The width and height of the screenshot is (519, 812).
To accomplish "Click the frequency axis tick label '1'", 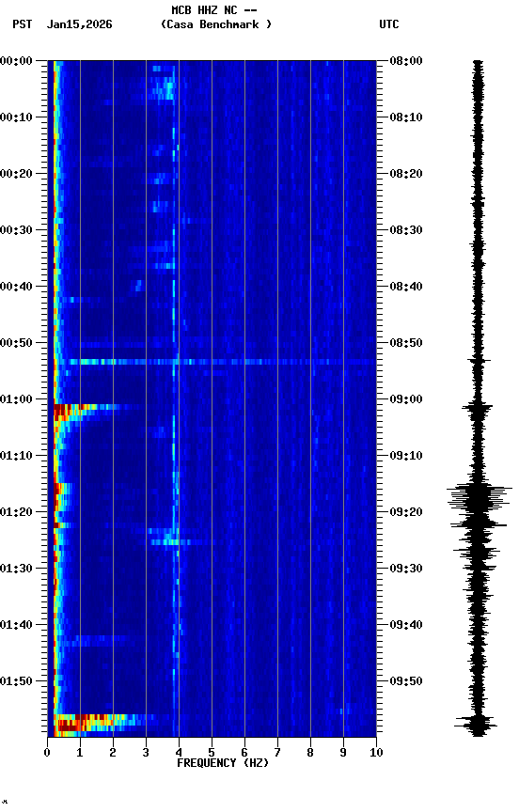I will [x=80, y=753].
